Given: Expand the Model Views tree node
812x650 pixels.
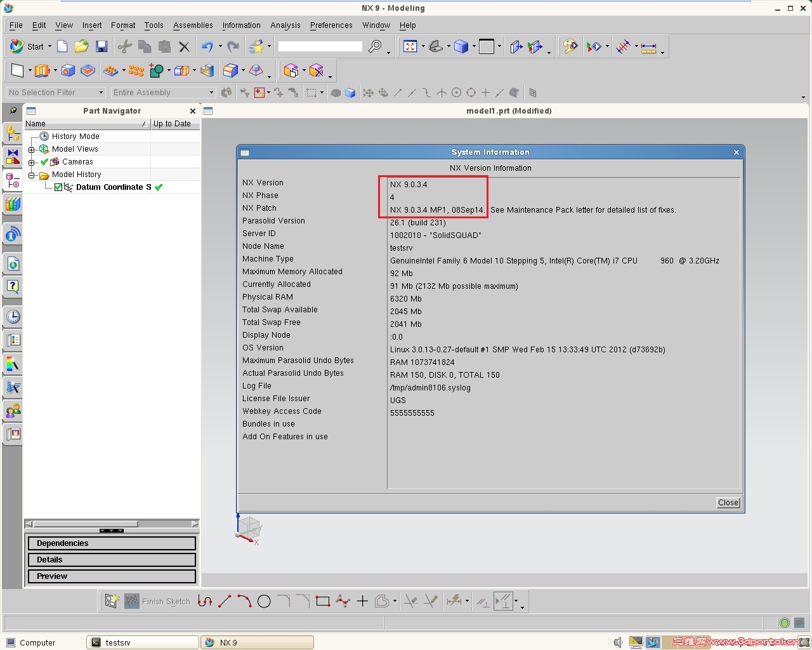Looking at the screenshot, I should click(x=31, y=149).
